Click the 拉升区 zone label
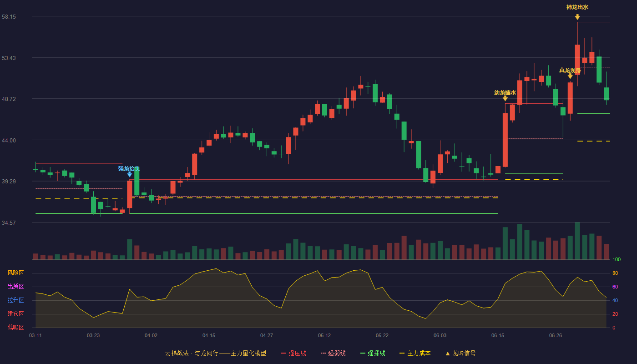The height and width of the screenshot is (364, 637). 15,300
